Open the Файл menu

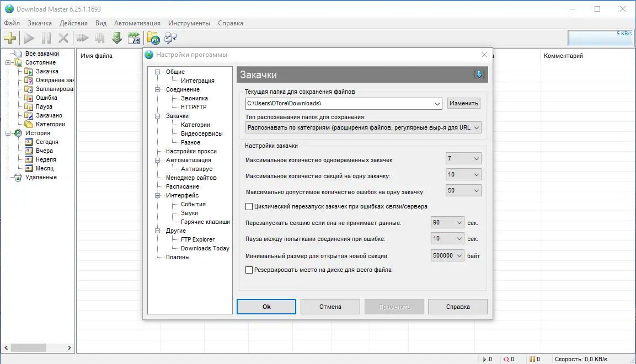[12, 23]
